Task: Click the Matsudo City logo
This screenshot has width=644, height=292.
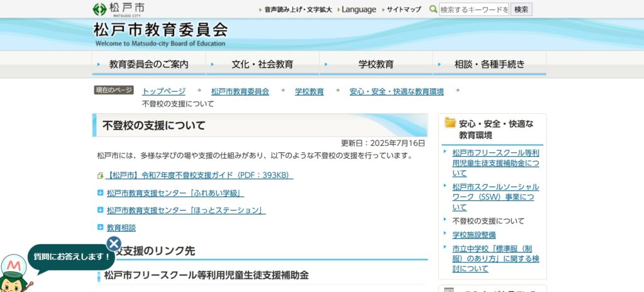Action: pyautogui.click(x=118, y=9)
